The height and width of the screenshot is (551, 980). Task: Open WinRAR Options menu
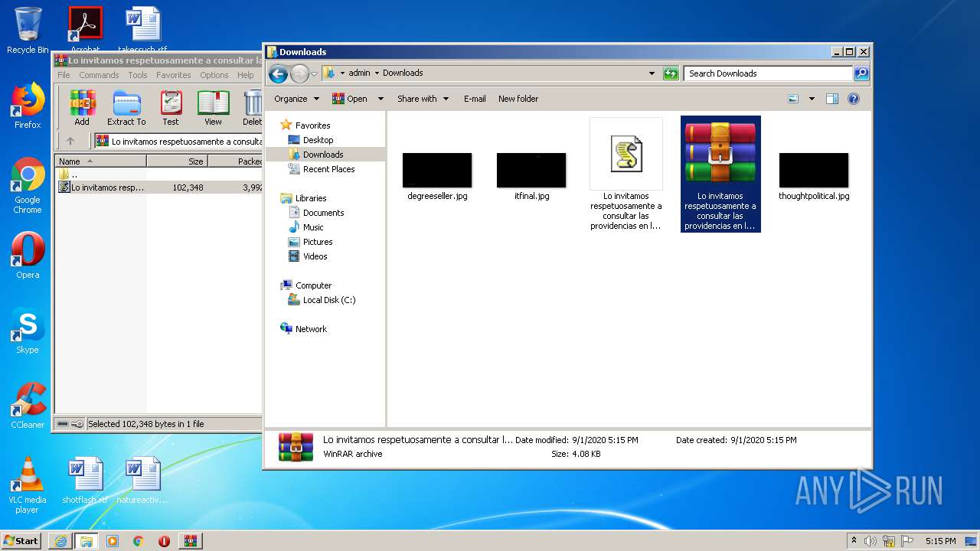[x=214, y=75]
